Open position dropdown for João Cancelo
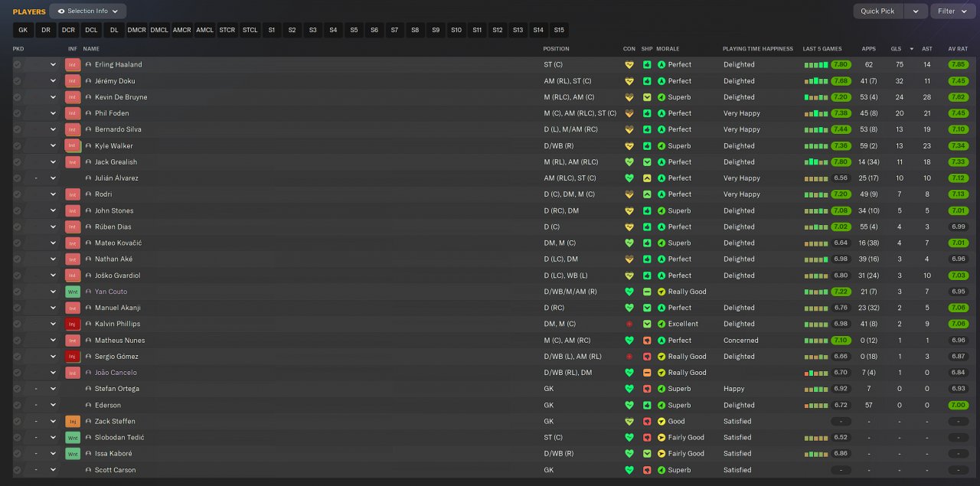The image size is (980, 486). click(x=53, y=373)
